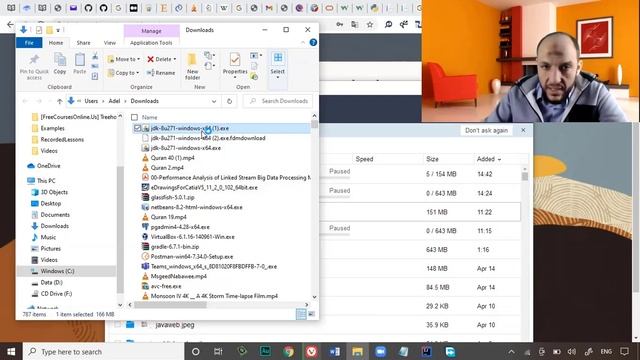Open Vivaldi browser from taskbar

click(x=311, y=351)
